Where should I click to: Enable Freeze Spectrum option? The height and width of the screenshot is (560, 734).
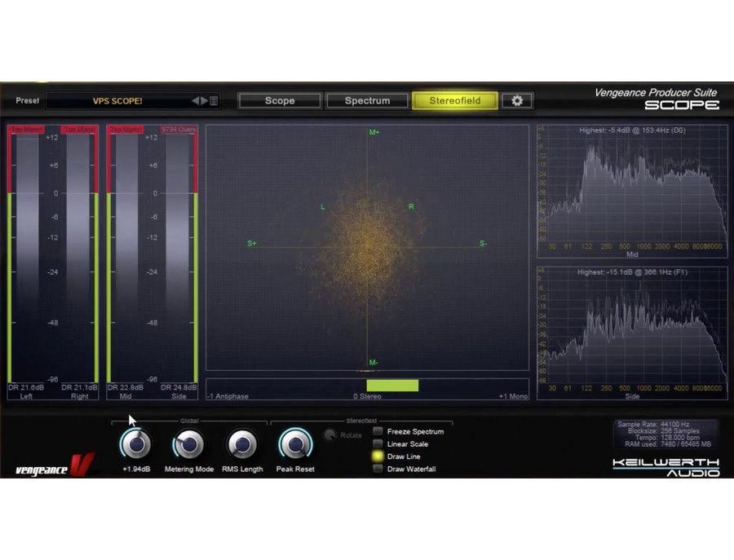click(378, 431)
